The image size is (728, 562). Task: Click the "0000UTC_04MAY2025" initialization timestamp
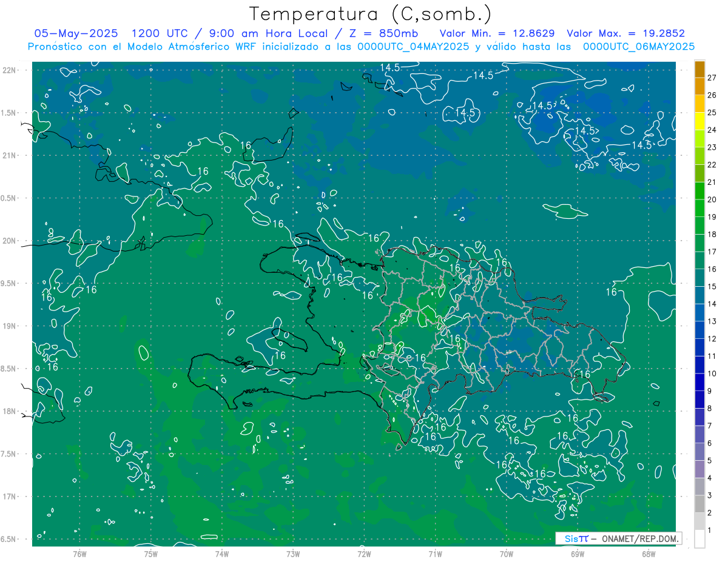click(413, 47)
